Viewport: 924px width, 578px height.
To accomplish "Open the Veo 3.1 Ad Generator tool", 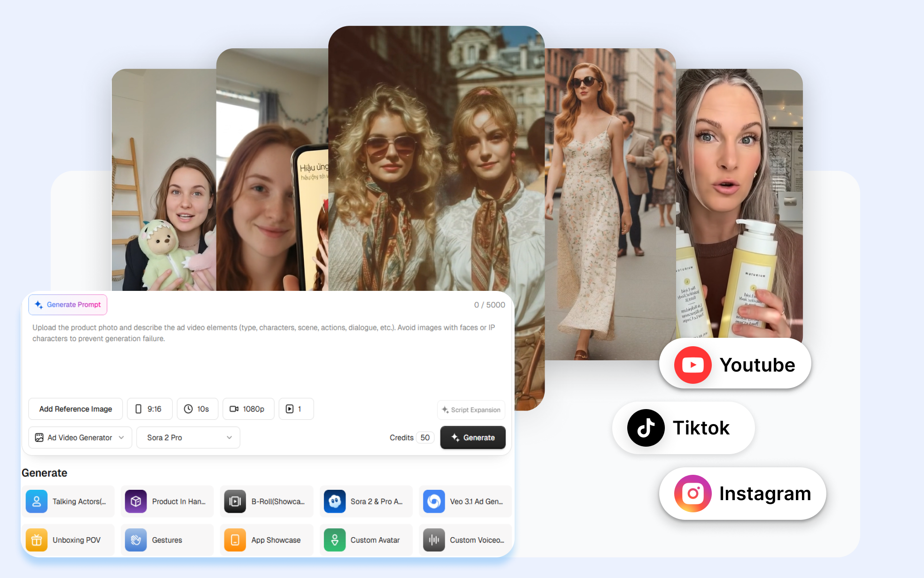I will click(465, 502).
